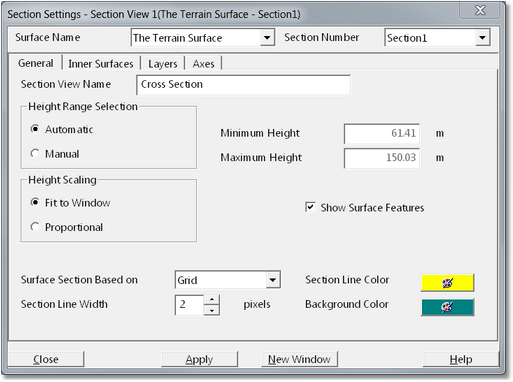Click the Background Color label
This screenshot has width=513, height=382.
(x=347, y=304)
